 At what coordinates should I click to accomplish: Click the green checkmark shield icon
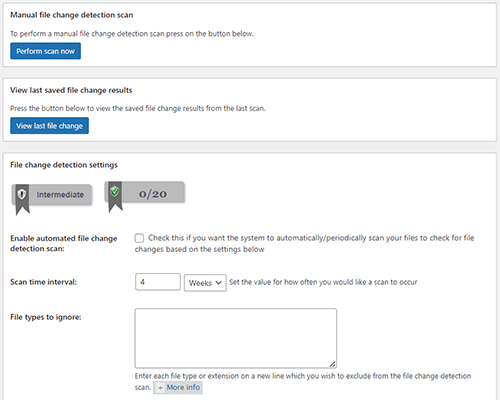tap(115, 191)
